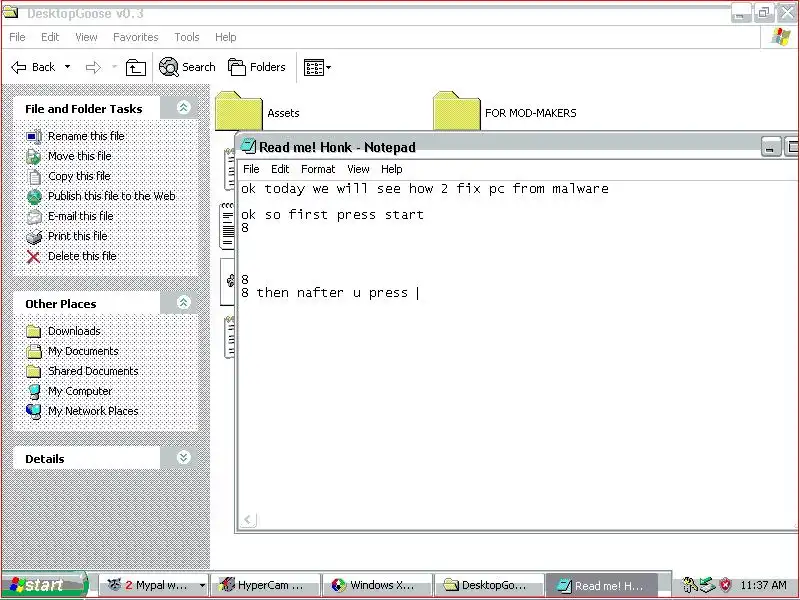Open the Mypal taskbar group dropdown arrow
800x600 pixels.
pyautogui.click(x=203, y=585)
